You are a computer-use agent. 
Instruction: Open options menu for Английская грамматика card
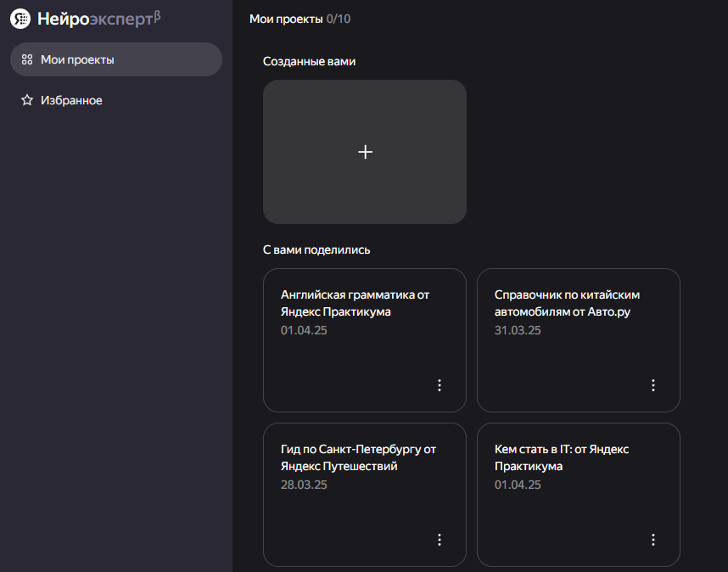[x=440, y=385]
